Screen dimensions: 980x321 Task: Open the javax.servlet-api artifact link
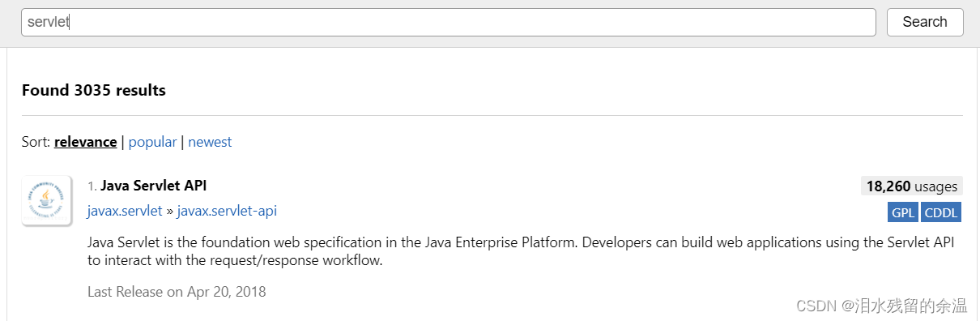point(227,212)
